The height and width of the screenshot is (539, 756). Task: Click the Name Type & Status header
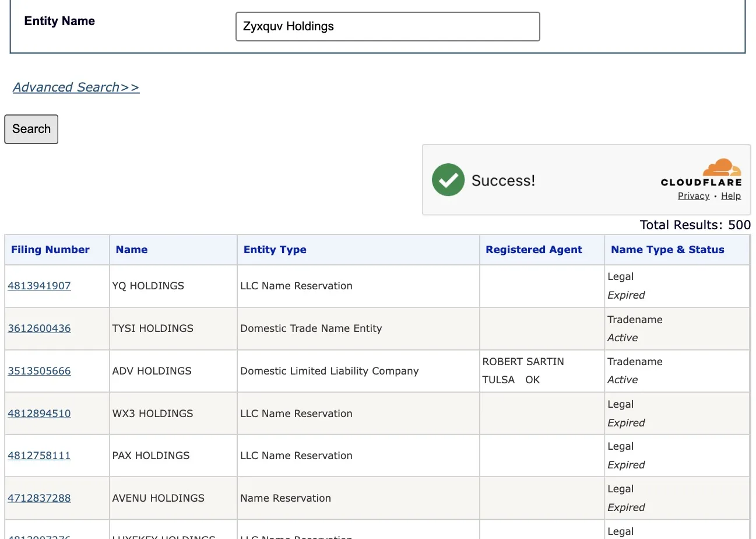tap(677, 250)
